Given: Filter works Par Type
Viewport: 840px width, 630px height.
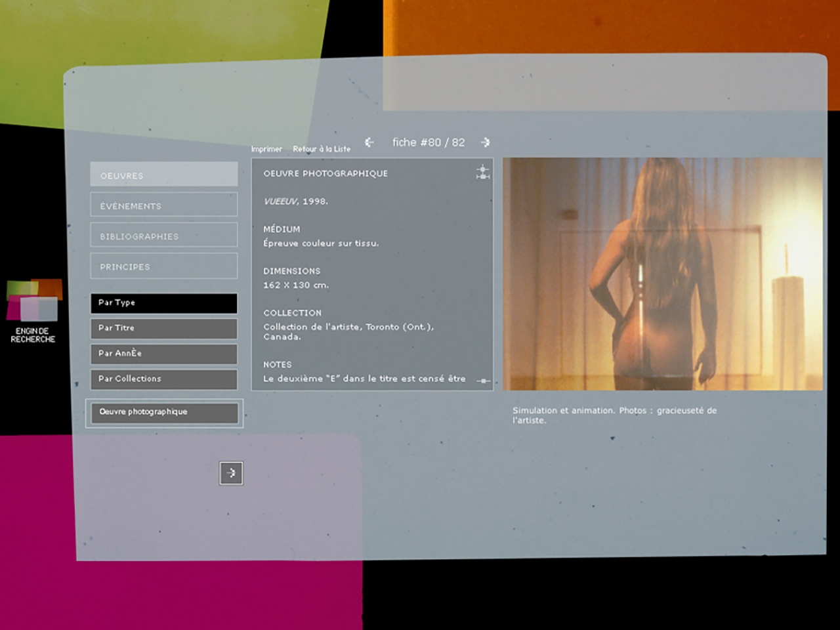Looking at the screenshot, I should (x=164, y=303).
